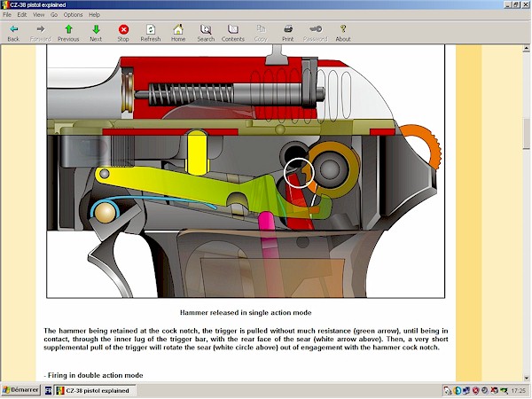Click the vertical scrollbar down arrow
The image size is (532, 399).
point(526,378)
